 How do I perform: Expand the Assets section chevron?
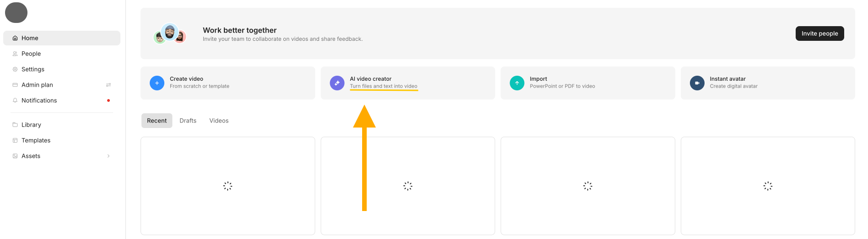[x=108, y=156]
